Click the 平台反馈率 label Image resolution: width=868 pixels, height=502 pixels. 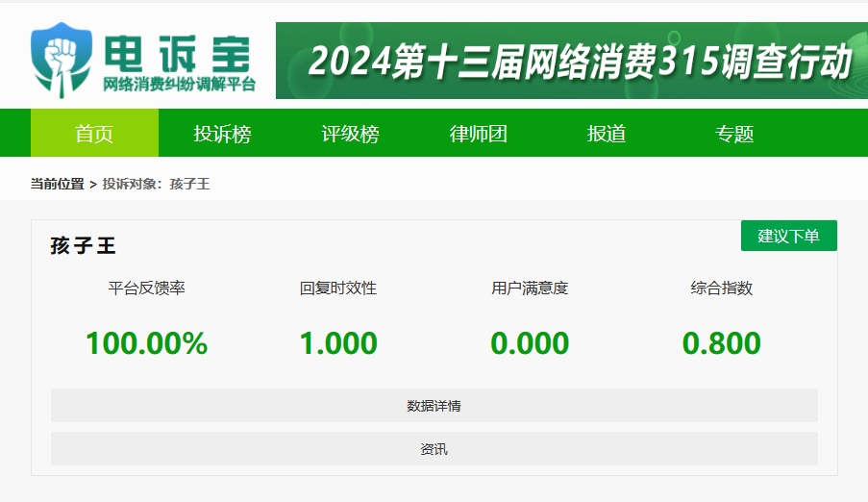(147, 289)
